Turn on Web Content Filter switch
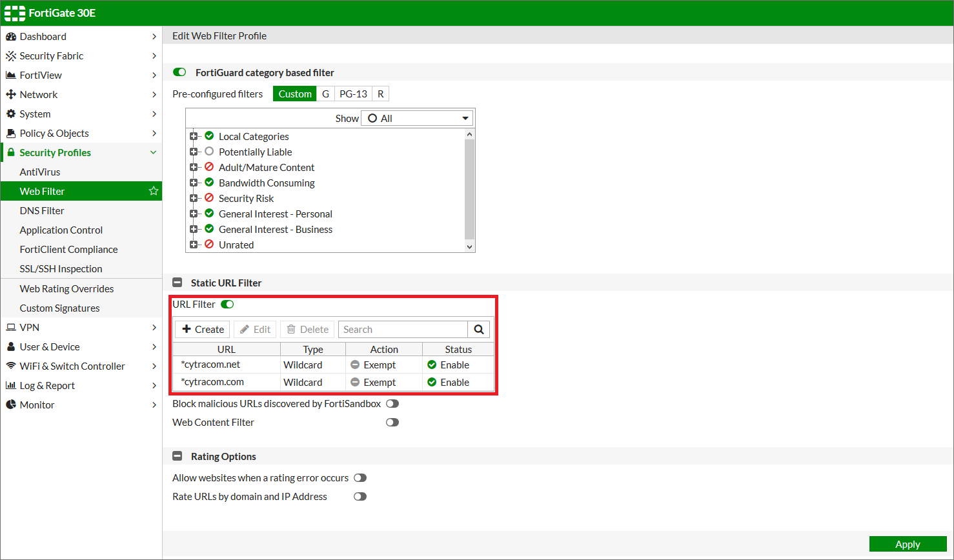Screen dimensions: 954x560 click(x=392, y=423)
